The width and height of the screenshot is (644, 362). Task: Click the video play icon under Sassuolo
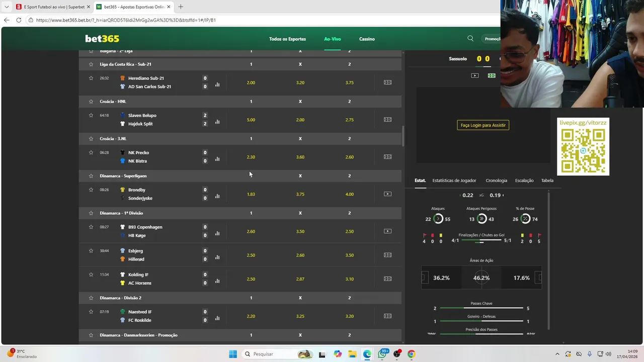(x=474, y=75)
